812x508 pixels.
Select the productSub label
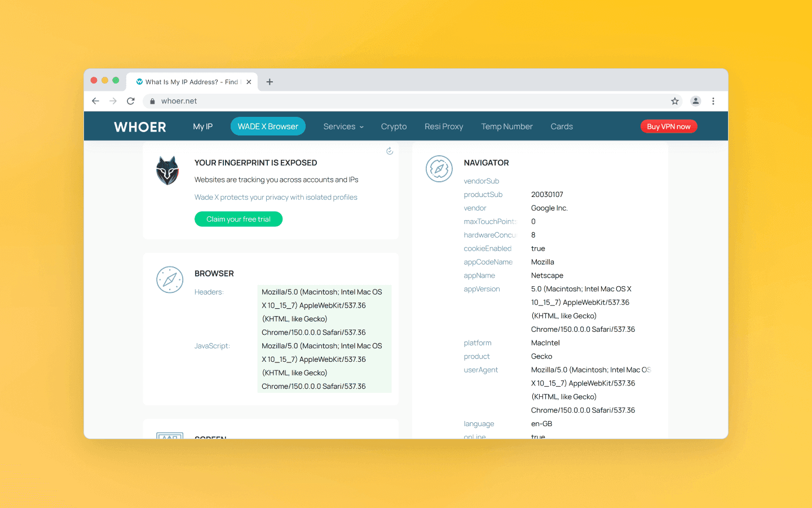tap(483, 195)
